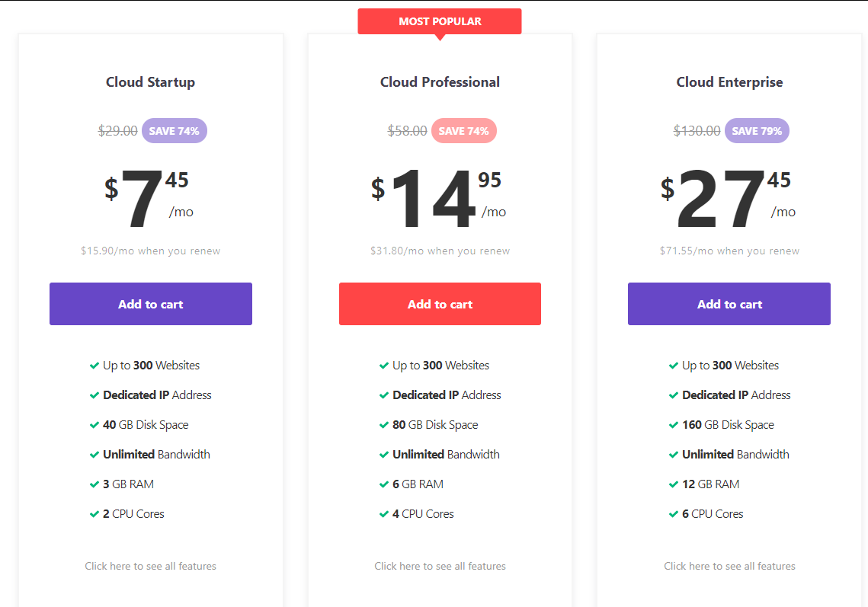Screen dimensions: 868x607
Task: Add Cloud Enterprise plan to cart
Action: click(729, 304)
